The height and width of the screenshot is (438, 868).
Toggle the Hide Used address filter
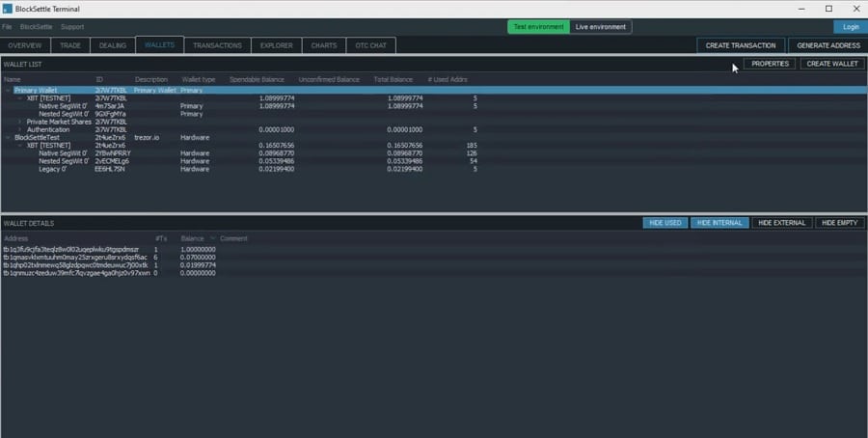[665, 223]
